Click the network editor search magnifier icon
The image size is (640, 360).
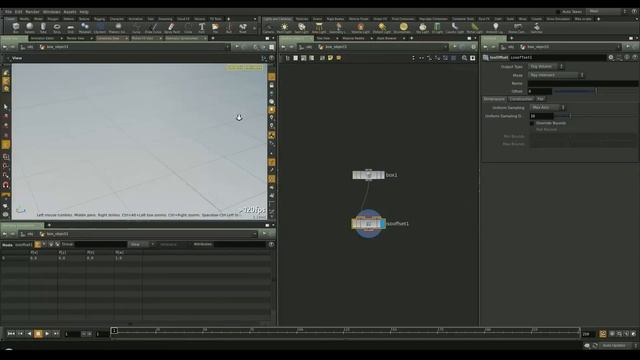pyautogui.click(x=464, y=58)
